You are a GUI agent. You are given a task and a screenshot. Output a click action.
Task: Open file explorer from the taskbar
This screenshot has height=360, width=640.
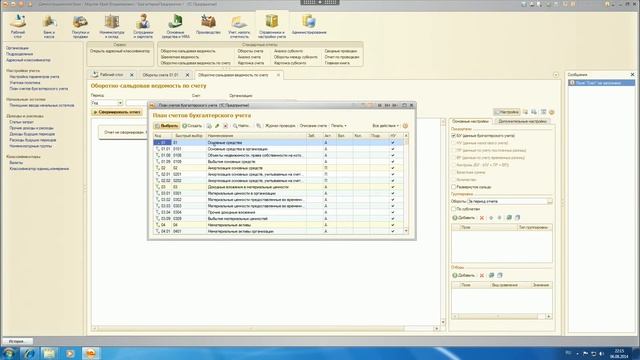[49, 353]
